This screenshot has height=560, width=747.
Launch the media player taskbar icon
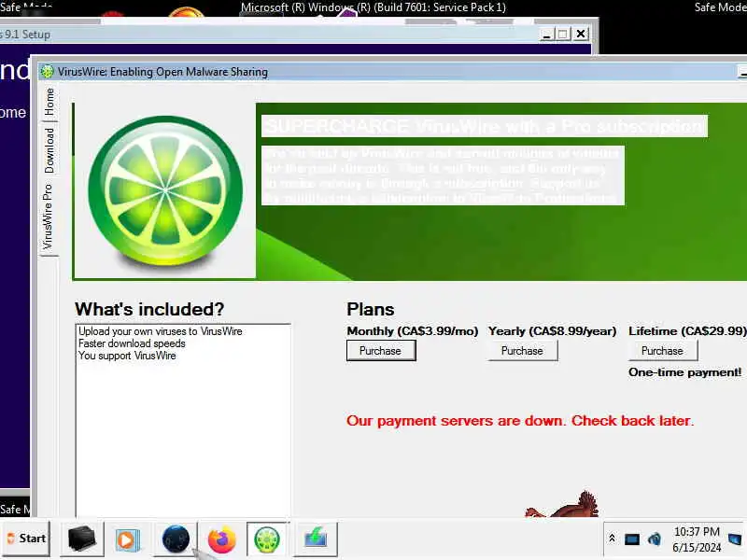click(127, 539)
